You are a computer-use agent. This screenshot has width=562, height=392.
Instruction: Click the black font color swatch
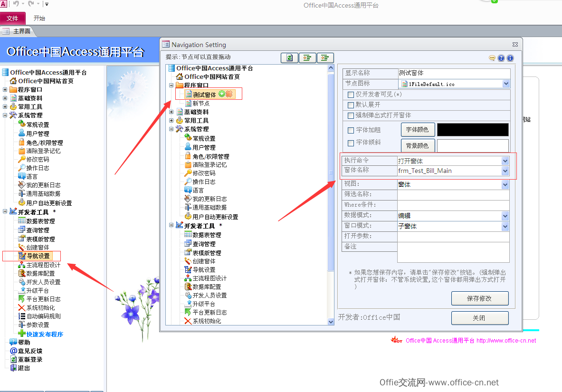click(x=473, y=129)
